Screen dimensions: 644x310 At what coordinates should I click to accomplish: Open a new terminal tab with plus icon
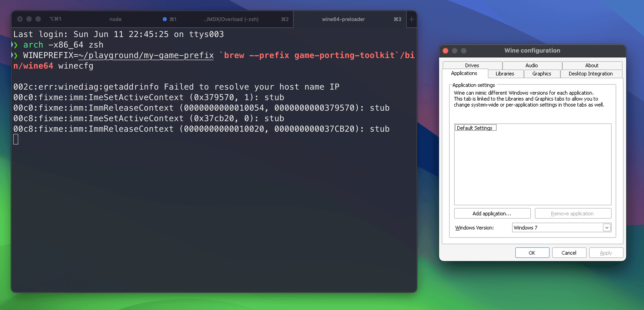pos(411,19)
